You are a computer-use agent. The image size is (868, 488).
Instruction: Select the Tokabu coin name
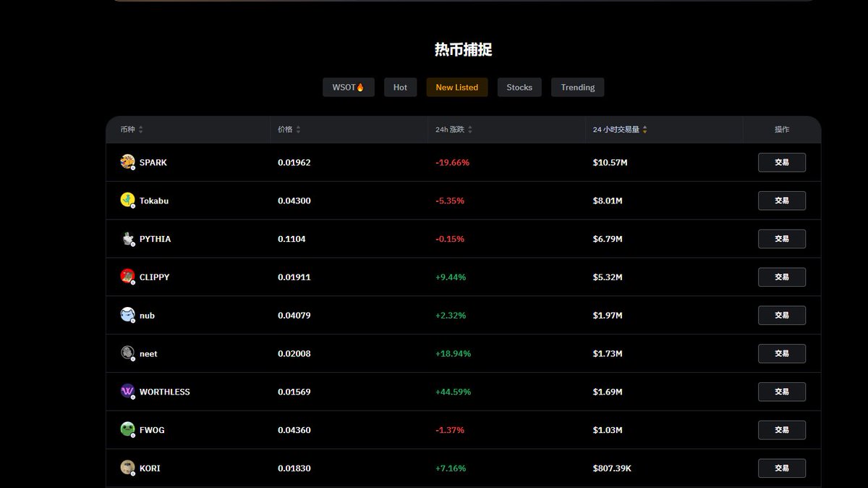coord(154,201)
